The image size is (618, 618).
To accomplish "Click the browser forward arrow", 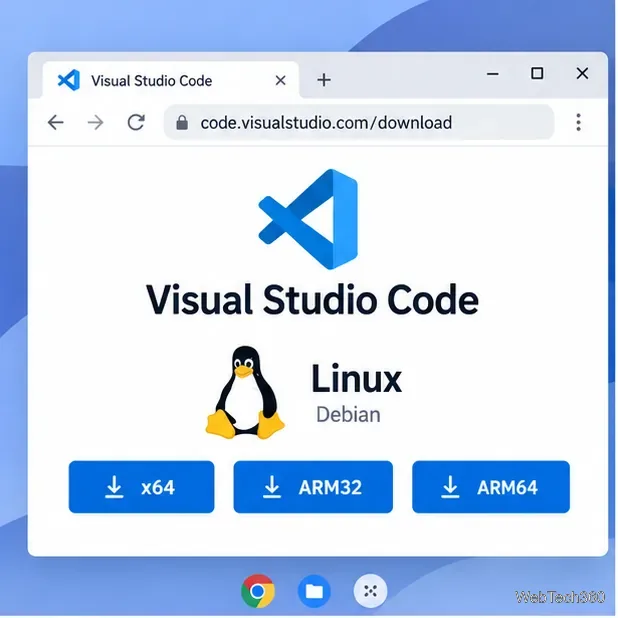I will pos(95,123).
